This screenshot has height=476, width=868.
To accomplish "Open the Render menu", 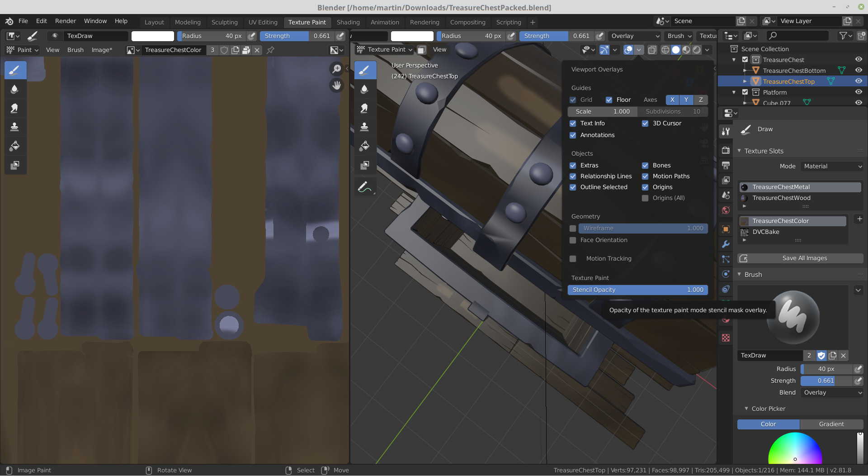I will tap(66, 21).
